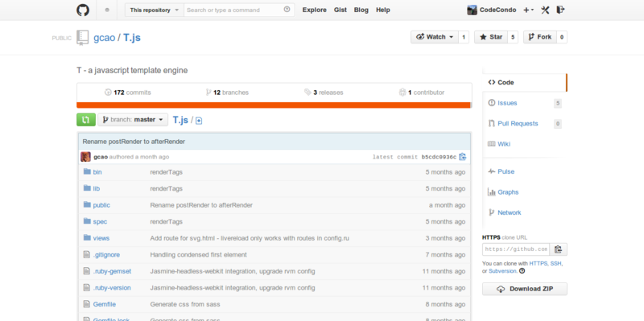Image resolution: width=644 pixels, height=321 pixels.
Task: Expand the plus create new menu
Action: [x=528, y=10]
